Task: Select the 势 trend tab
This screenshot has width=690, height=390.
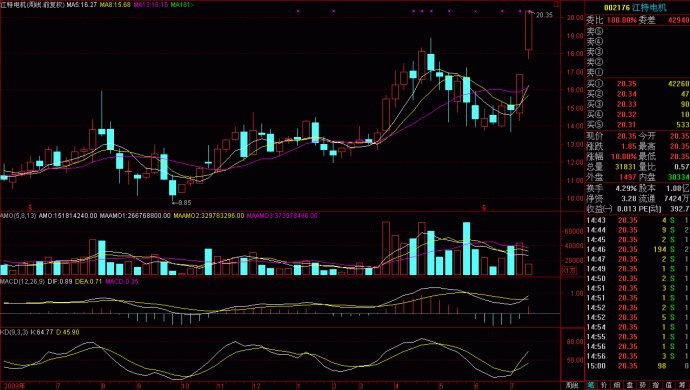Action: 643,385
